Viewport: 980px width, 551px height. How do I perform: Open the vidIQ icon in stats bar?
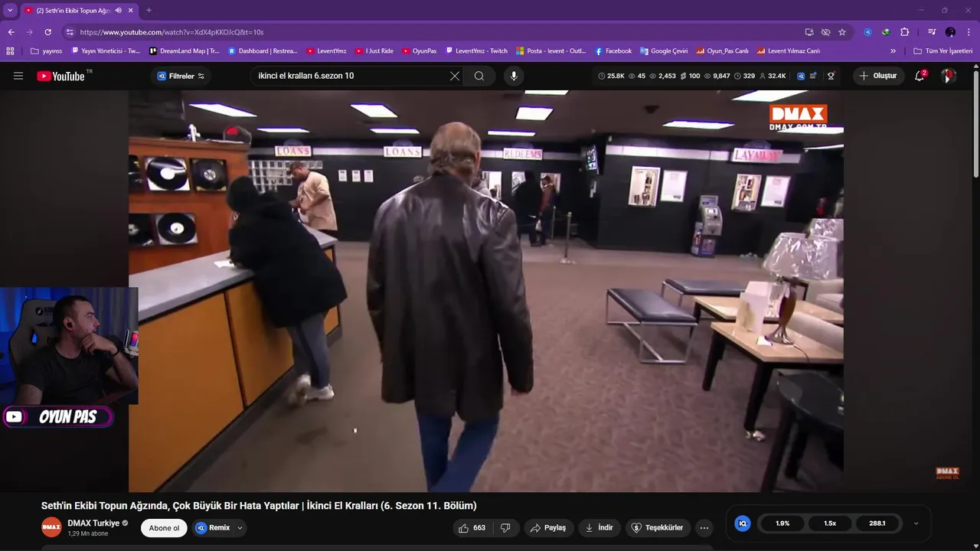(x=801, y=76)
